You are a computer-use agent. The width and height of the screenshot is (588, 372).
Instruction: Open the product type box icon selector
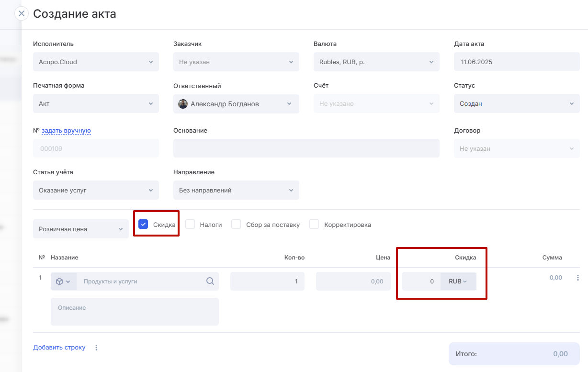pos(63,282)
